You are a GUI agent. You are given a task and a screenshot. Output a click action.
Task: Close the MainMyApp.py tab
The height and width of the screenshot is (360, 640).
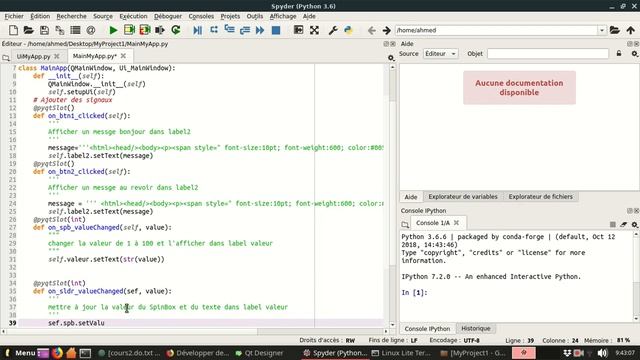(x=123, y=56)
